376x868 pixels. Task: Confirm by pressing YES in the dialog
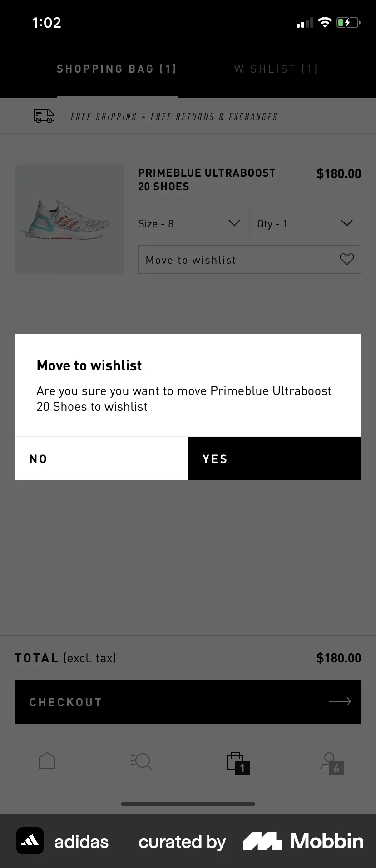click(274, 459)
